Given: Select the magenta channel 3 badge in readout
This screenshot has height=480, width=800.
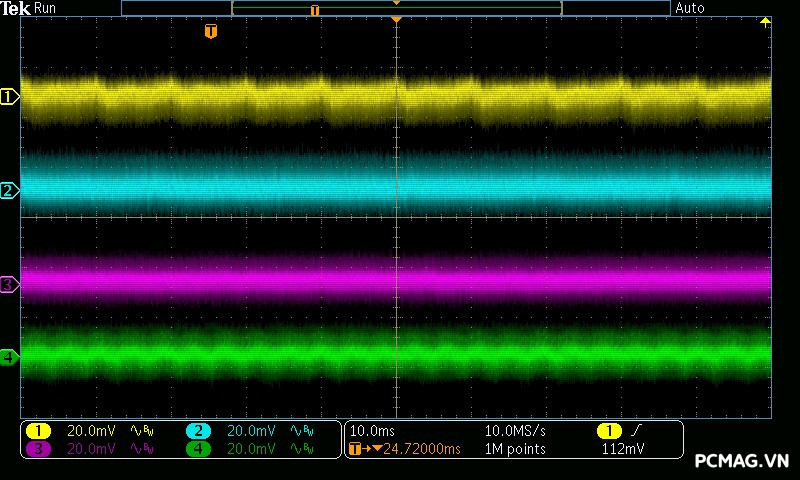Looking at the screenshot, I should 38,449.
